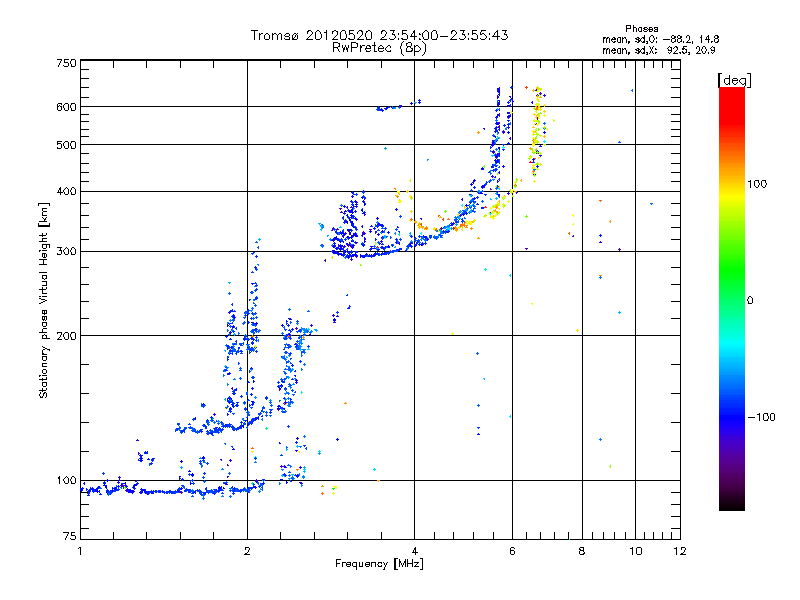The height and width of the screenshot is (600, 800).
Task: Click the x-axis tick label '6'
Action: tap(512, 551)
